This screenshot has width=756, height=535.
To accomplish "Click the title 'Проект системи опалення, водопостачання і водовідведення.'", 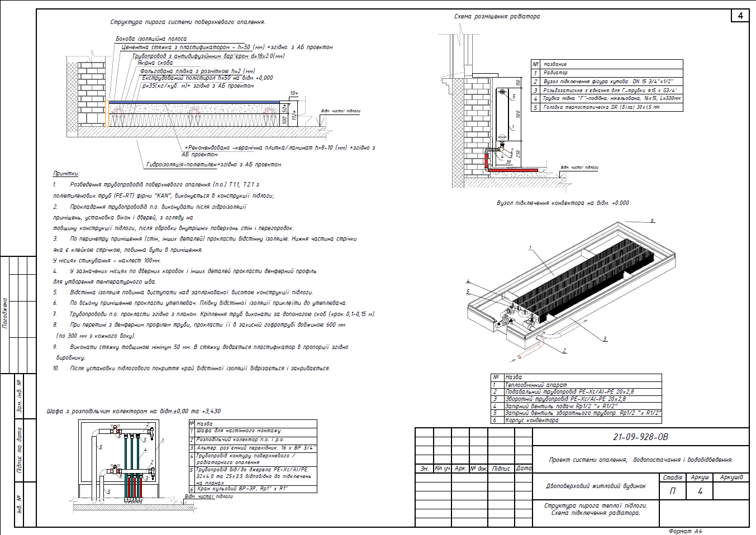I will [641, 460].
